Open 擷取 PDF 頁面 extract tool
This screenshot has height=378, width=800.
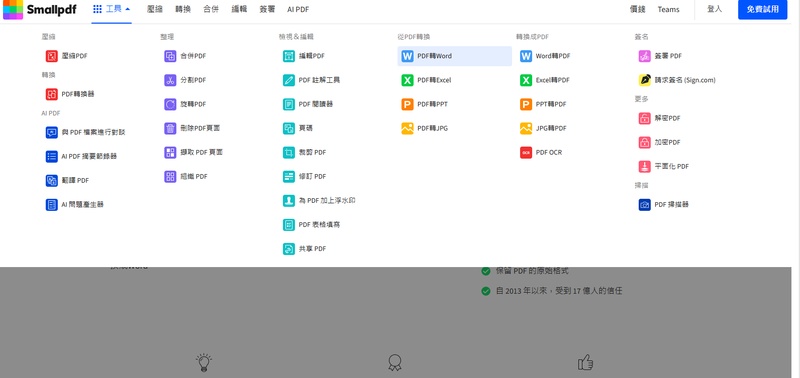[193, 152]
